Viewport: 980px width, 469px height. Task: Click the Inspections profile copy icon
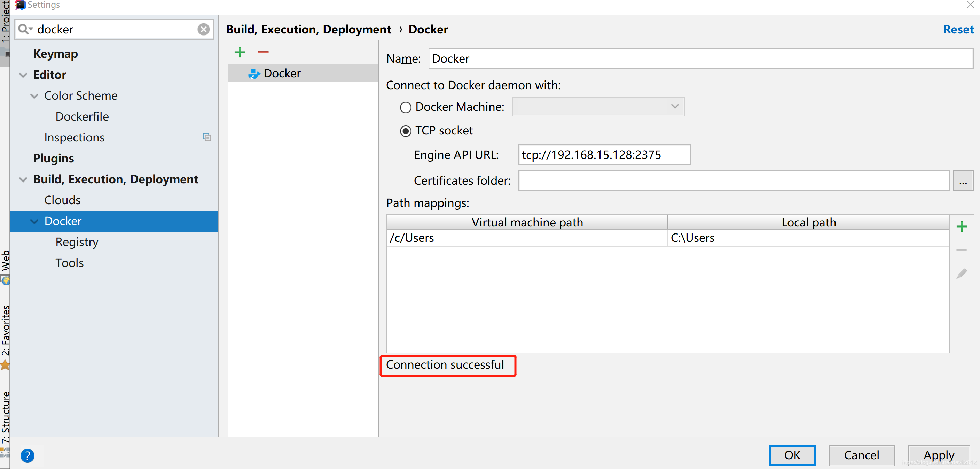[x=206, y=137]
